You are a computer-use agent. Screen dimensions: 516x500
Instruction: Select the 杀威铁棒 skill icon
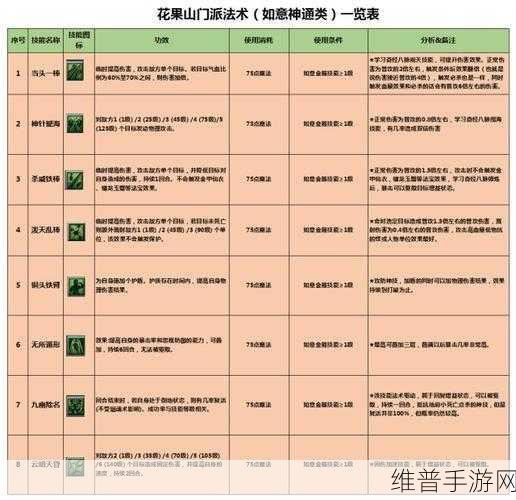74,180
